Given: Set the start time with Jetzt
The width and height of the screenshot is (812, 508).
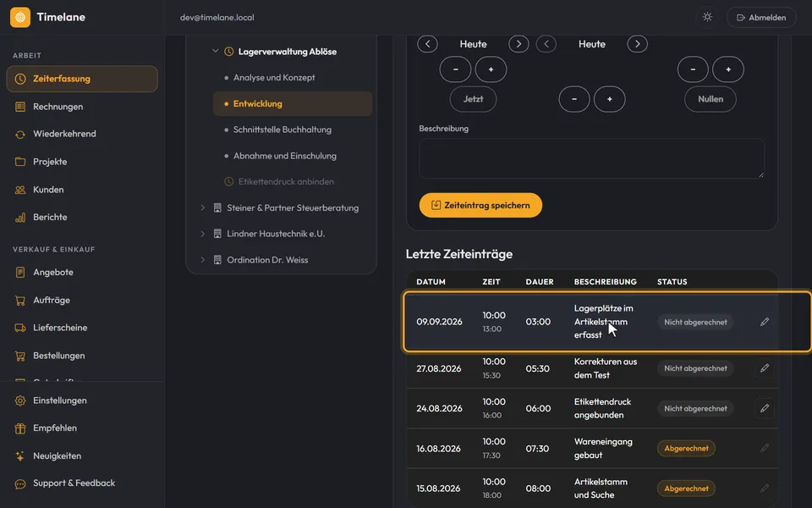Looking at the screenshot, I should coord(473,99).
